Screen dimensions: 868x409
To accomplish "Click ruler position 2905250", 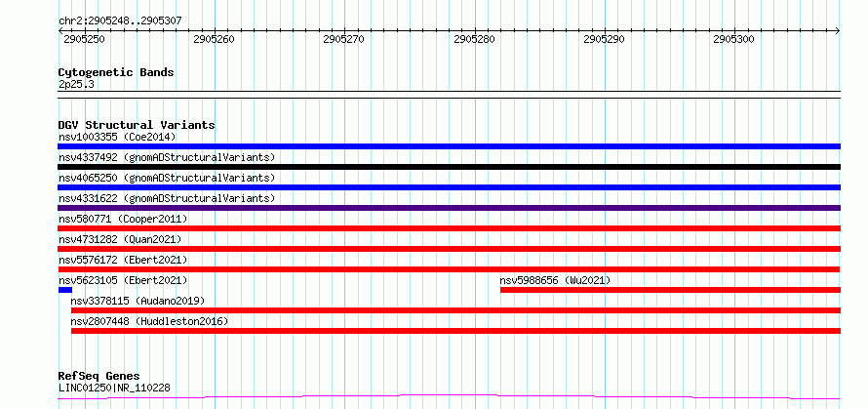I will (84, 39).
